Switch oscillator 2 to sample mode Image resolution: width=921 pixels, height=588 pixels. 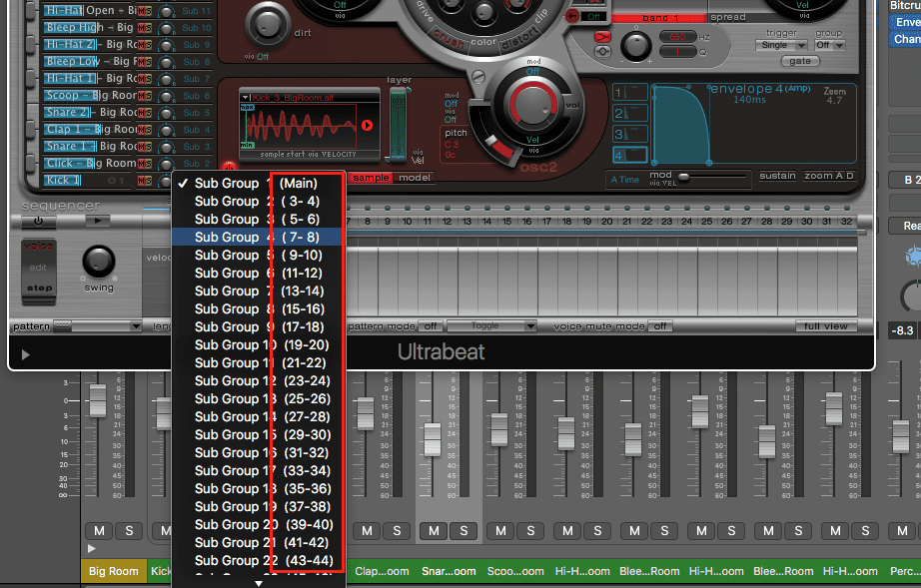coord(371,178)
